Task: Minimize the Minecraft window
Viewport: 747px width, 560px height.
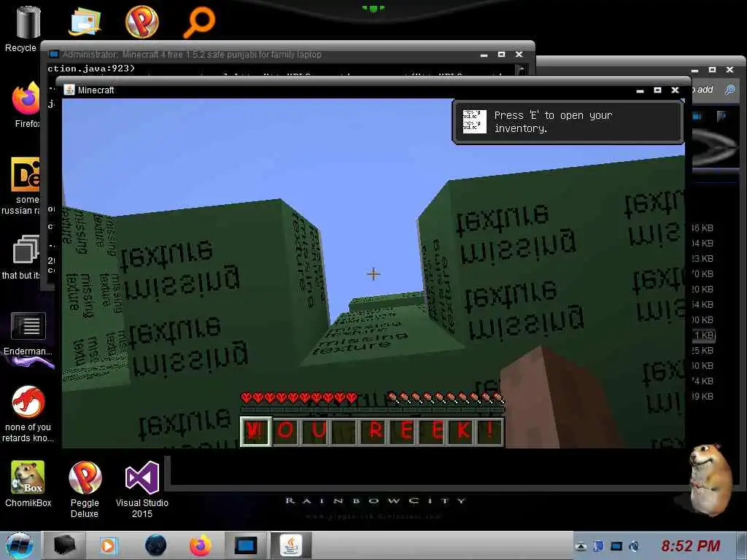Action: point(640,90)
